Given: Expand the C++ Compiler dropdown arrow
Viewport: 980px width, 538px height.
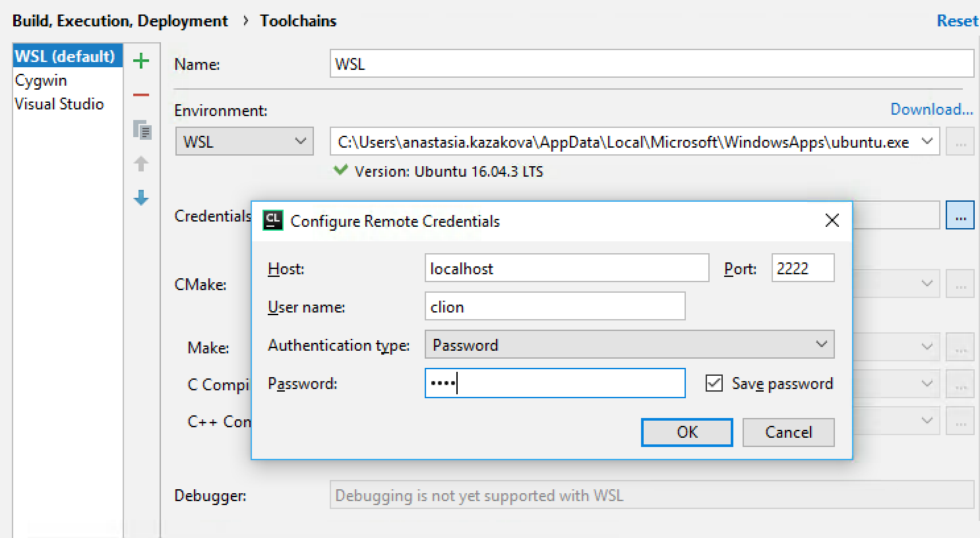Looking at the screenshot, I should [x=927, y=421].
